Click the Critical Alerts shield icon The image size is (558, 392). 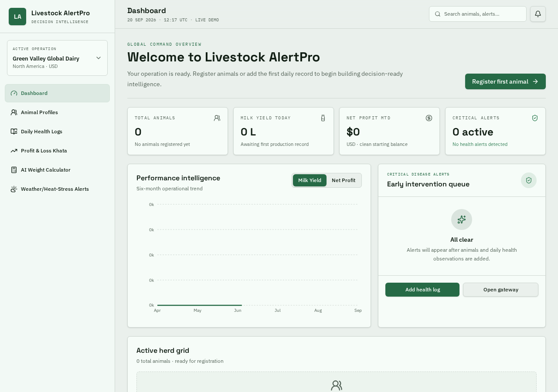click(535, 118)
